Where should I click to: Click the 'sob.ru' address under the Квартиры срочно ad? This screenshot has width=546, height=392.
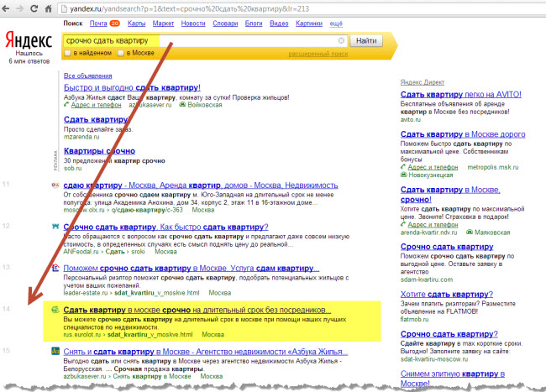click(x=72, y=168)
